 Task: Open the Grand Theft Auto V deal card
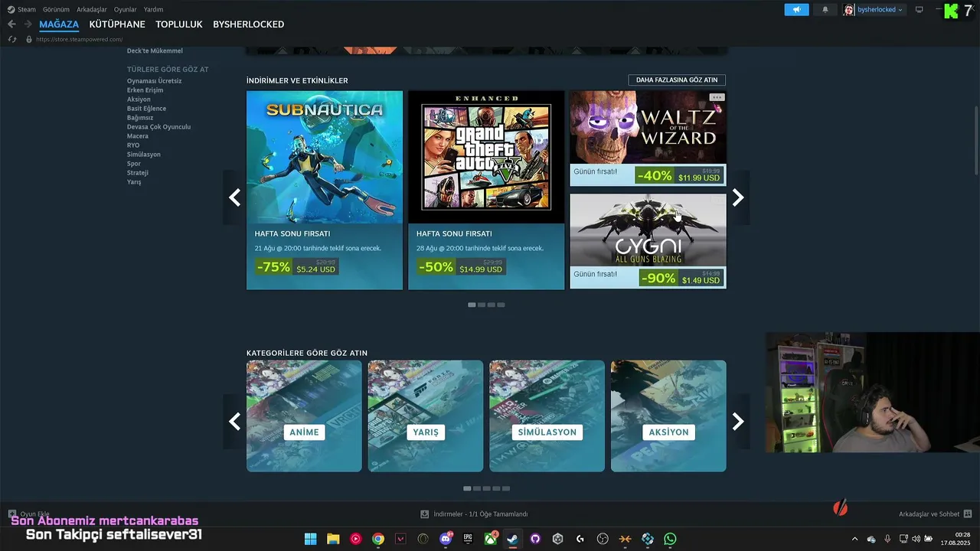(x=486, y=190)
